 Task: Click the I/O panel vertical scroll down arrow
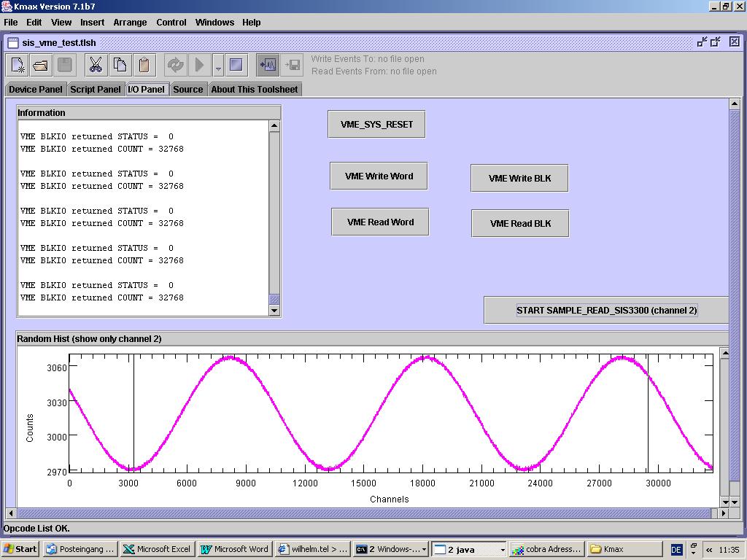[734, 502]
